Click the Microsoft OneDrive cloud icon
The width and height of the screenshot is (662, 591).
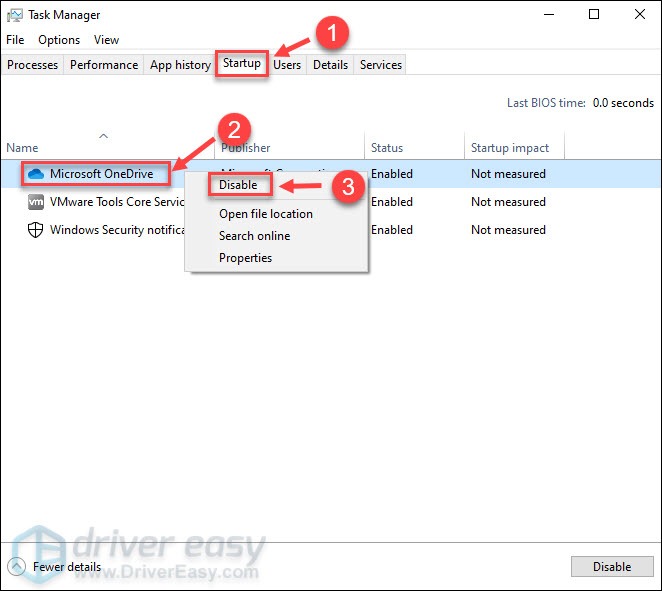pyautogui.click(x=36, y=174)
